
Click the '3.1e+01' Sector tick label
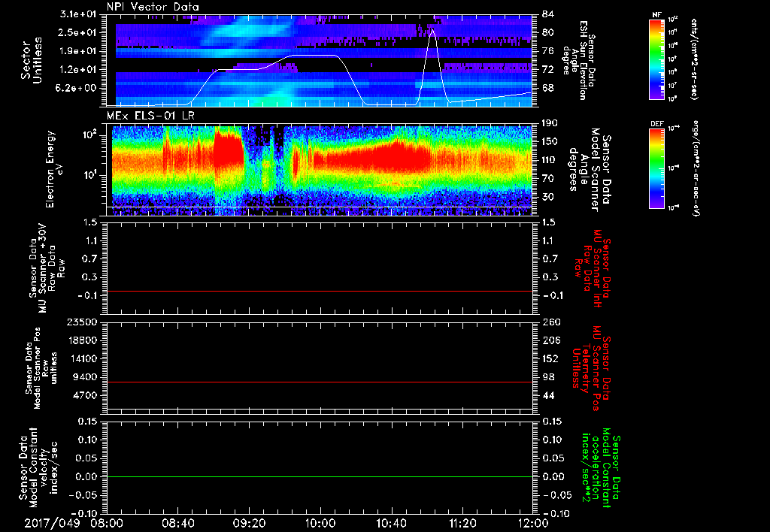point(78,14)
